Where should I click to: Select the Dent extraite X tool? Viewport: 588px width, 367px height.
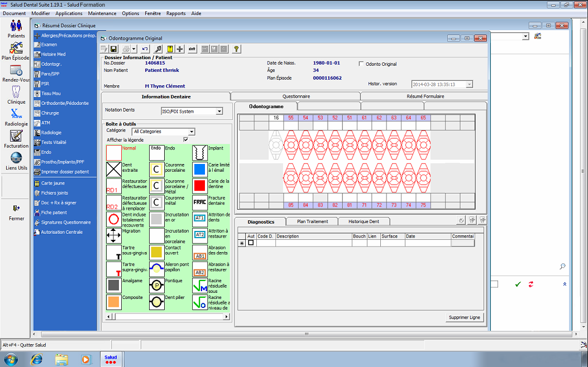tap(113, 169)
